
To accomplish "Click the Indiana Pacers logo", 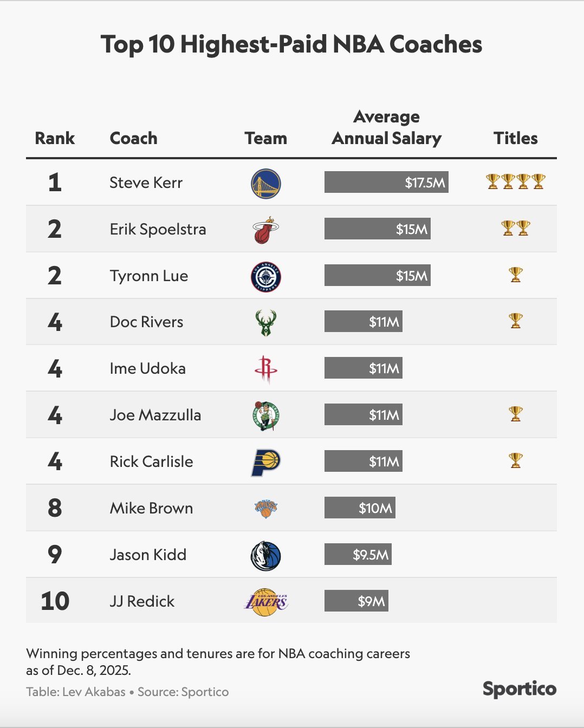I will coord(265,462).
